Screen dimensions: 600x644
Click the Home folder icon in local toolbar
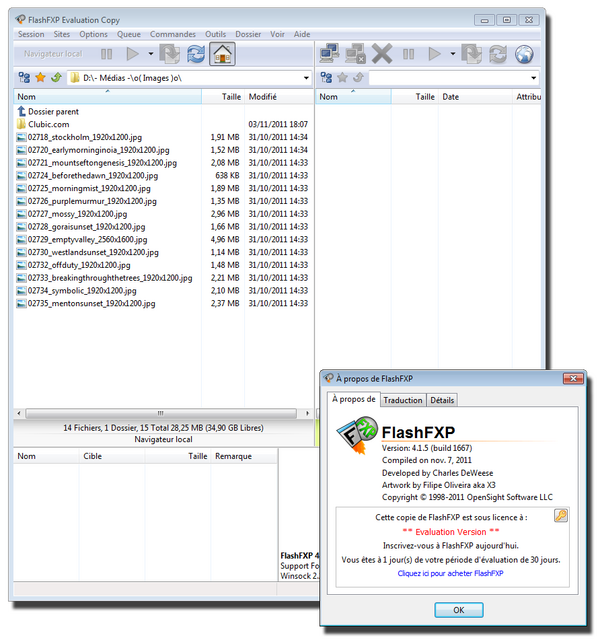click(222, 54)
